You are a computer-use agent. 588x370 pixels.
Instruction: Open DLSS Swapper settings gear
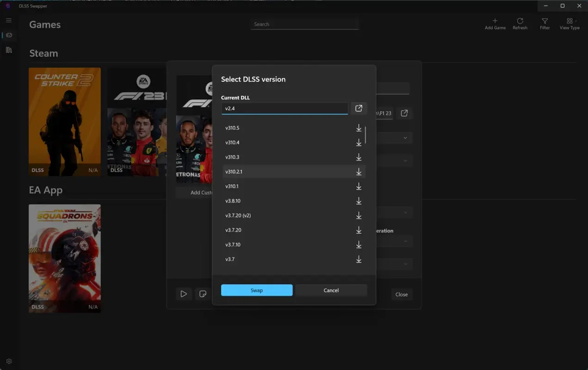point(8,361)
